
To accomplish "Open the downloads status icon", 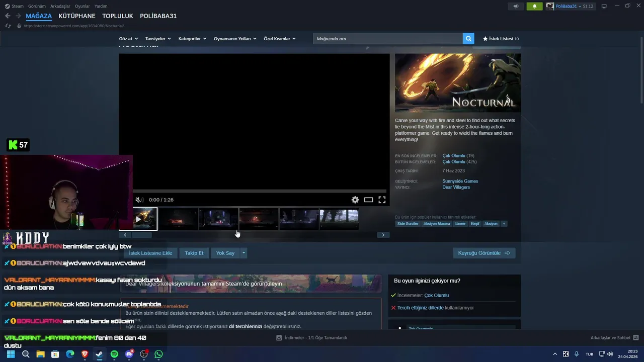I will pos(279,338).
